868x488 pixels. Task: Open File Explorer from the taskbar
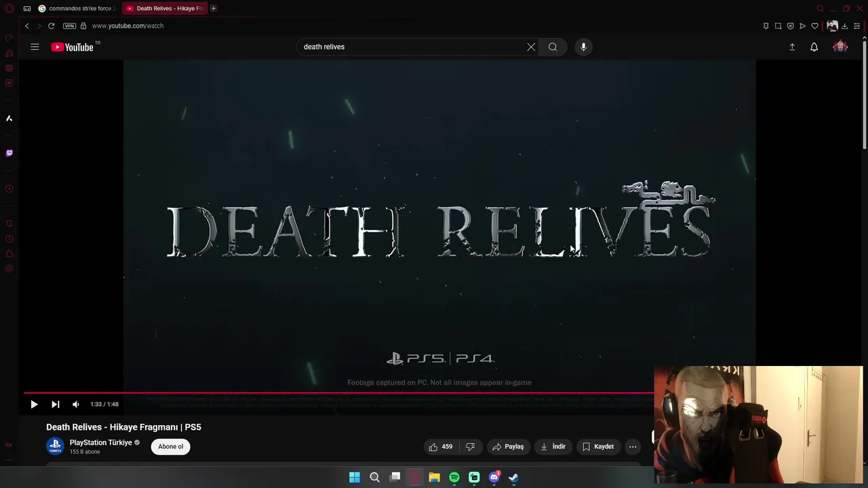(x=435, y=477)
